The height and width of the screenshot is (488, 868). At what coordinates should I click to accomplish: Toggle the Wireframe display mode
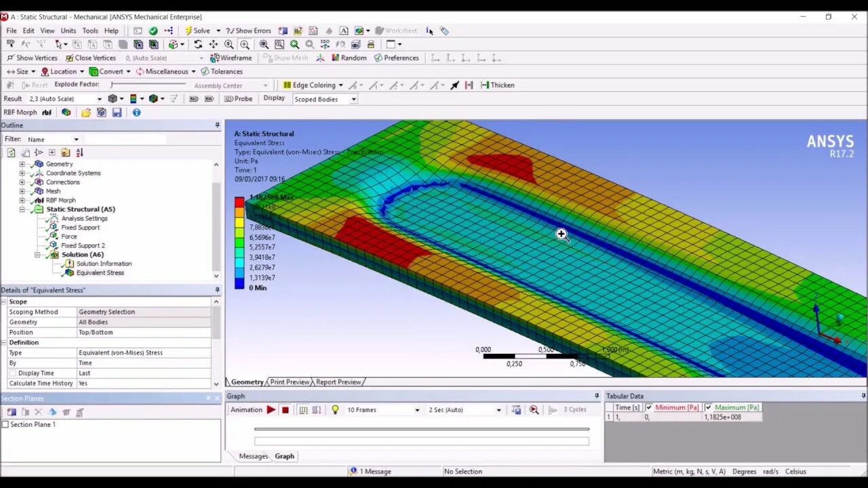(231, 58)
